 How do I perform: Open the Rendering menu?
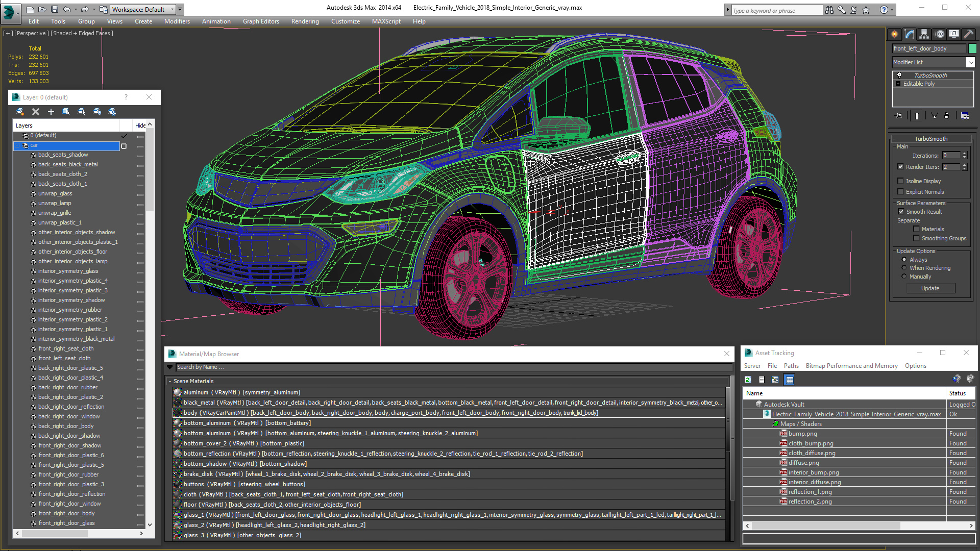click(305, 21)
